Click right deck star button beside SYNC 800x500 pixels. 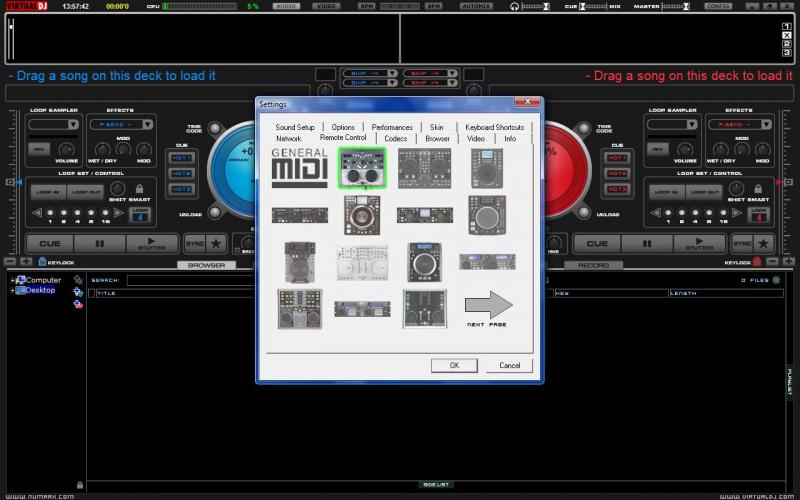point(763,244)
